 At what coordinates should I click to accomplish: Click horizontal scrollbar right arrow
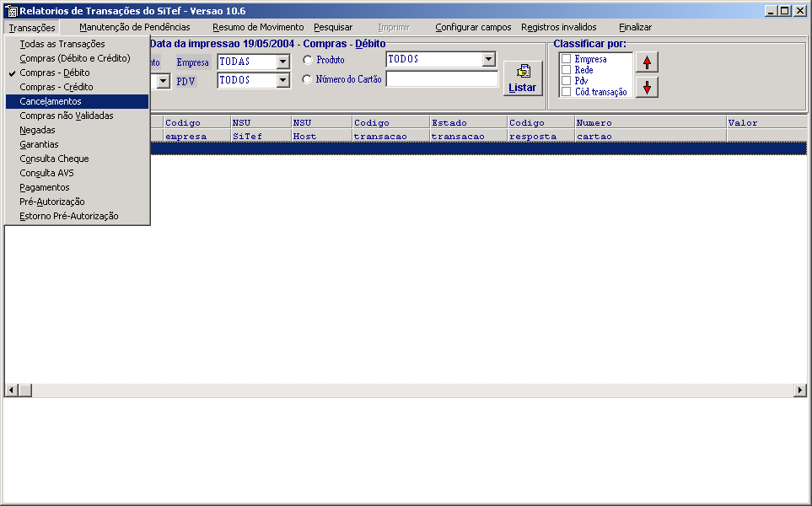800,390
